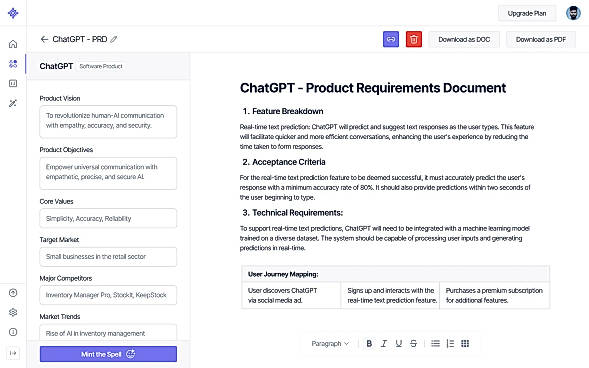Open user profile avatar

(573, 13)
